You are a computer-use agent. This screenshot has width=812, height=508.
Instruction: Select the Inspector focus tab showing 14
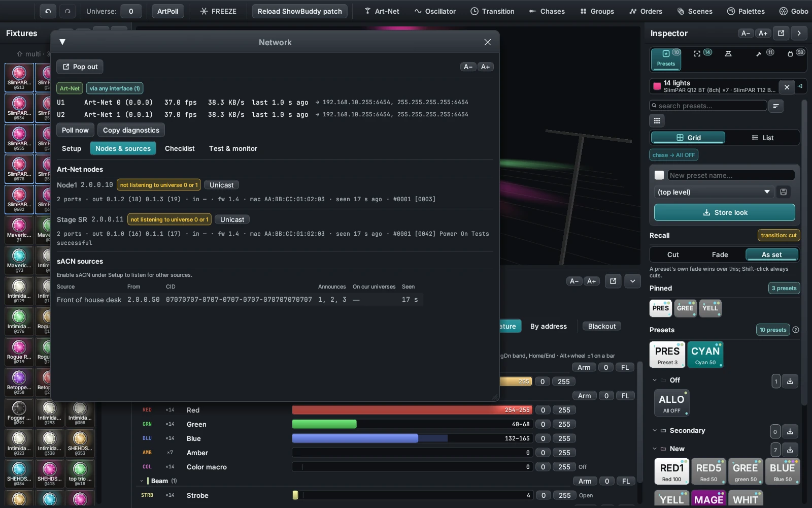click(x=702, y=53)
